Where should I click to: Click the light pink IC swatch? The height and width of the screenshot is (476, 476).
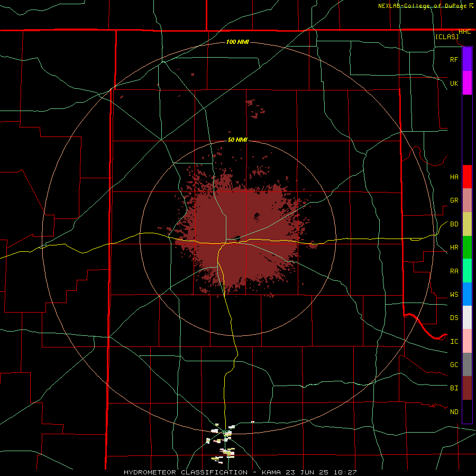pyautogui.click(x=467, y=341)
